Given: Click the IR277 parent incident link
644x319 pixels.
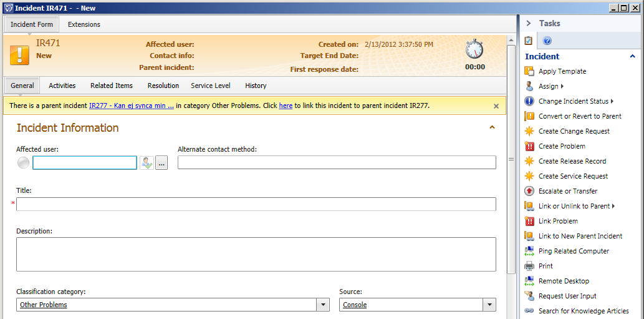Looking at the screenshot, I should click(132, 106).
